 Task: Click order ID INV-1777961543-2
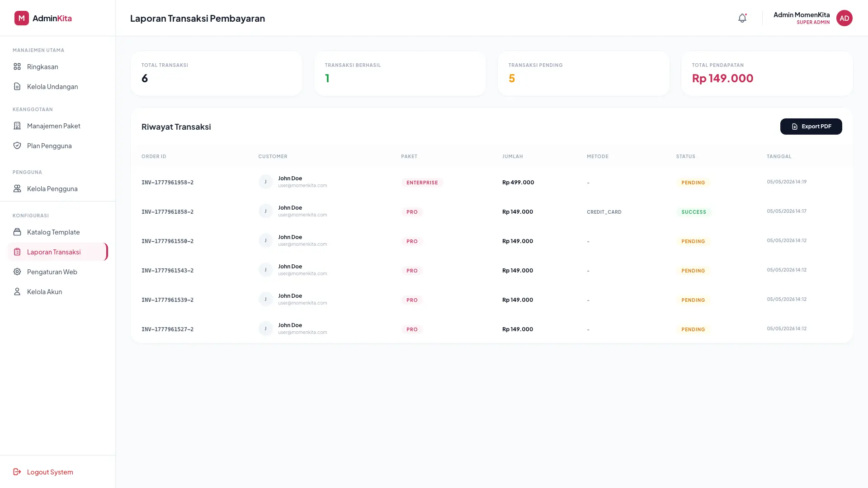167,271
